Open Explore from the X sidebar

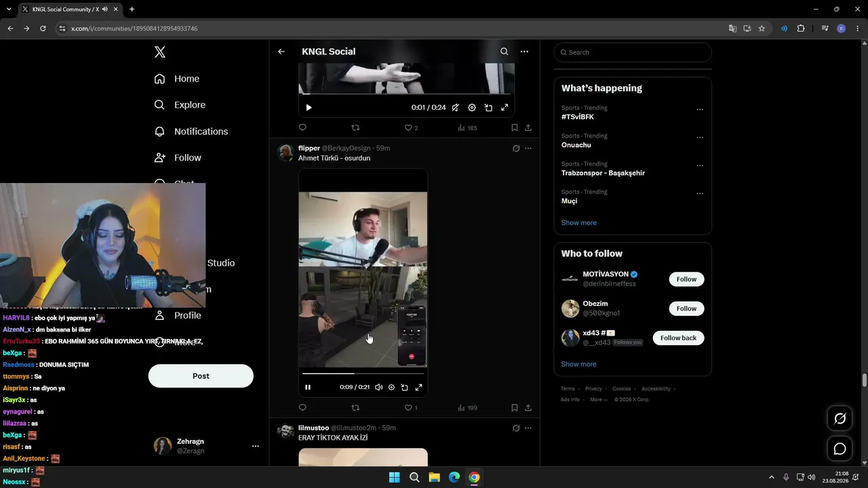pyautogui.click(x=180, y=105)
